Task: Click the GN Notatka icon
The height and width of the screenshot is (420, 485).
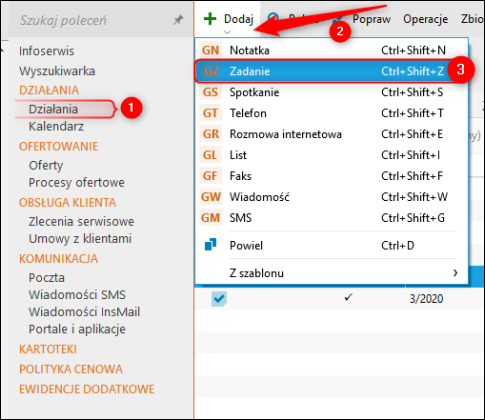Action: (x=211, y=50)
